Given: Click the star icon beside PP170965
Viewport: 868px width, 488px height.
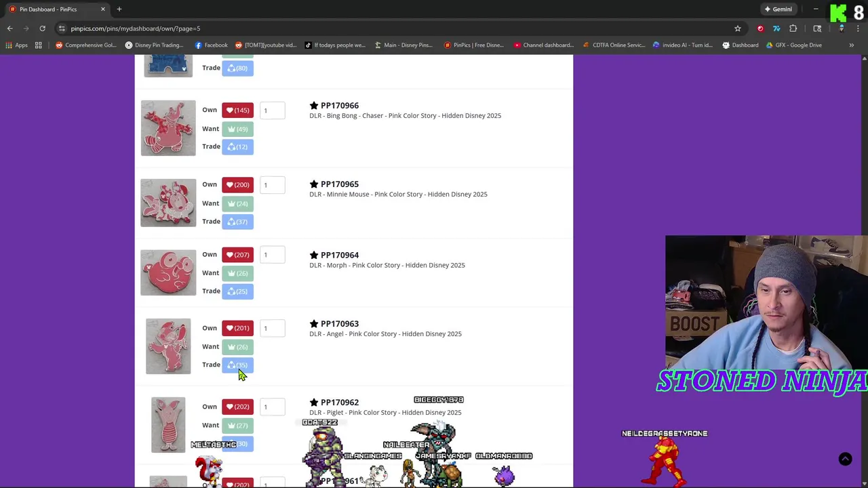Looking at the screenshot, I should [314, 184].
